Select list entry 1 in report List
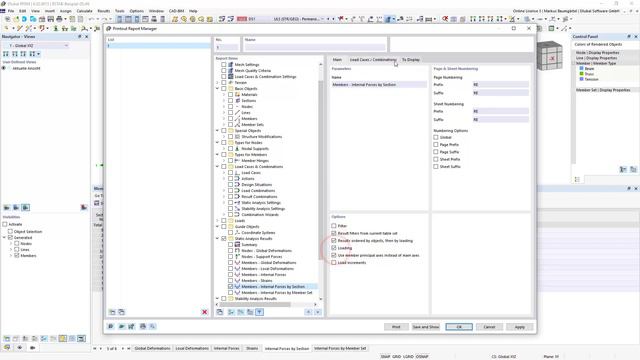The height and width of the screenshot is (360, 640). pos(158,46)
